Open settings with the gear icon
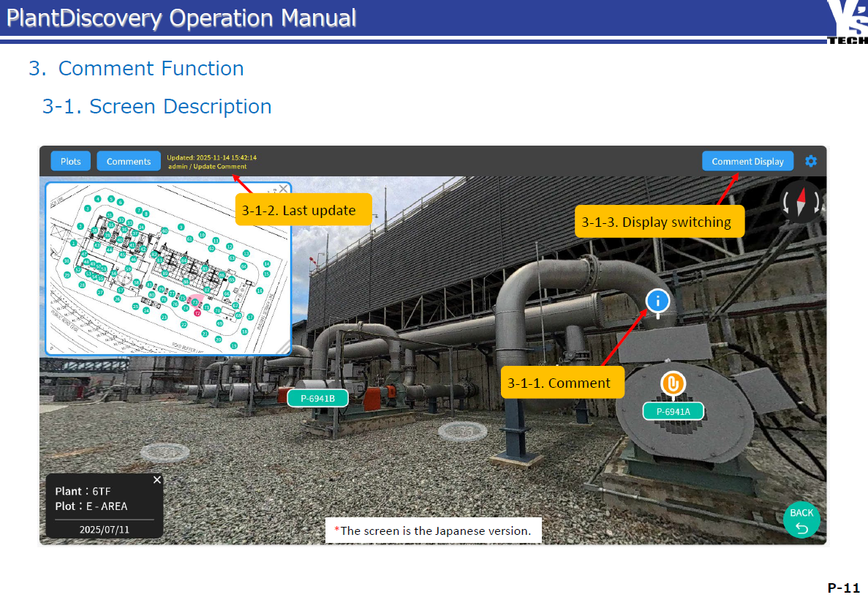The width and height of the screenshot is (868, 600). (811, 162)
